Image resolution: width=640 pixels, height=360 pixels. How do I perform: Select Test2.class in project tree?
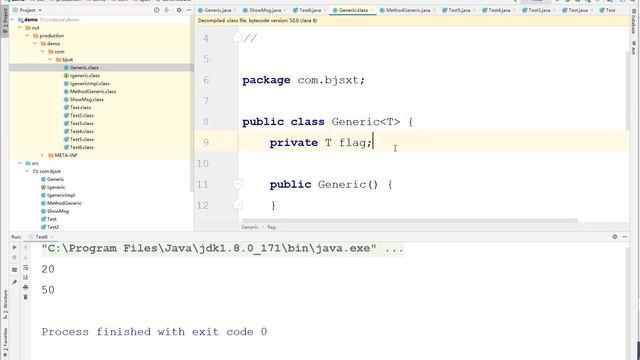click(82, 115)
